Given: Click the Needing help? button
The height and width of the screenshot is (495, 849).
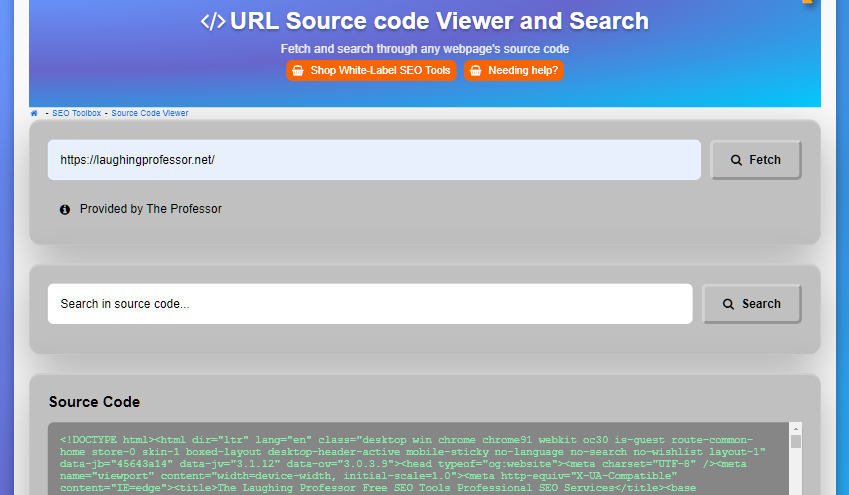Looking at the screenshot, I should pos(514,70).
